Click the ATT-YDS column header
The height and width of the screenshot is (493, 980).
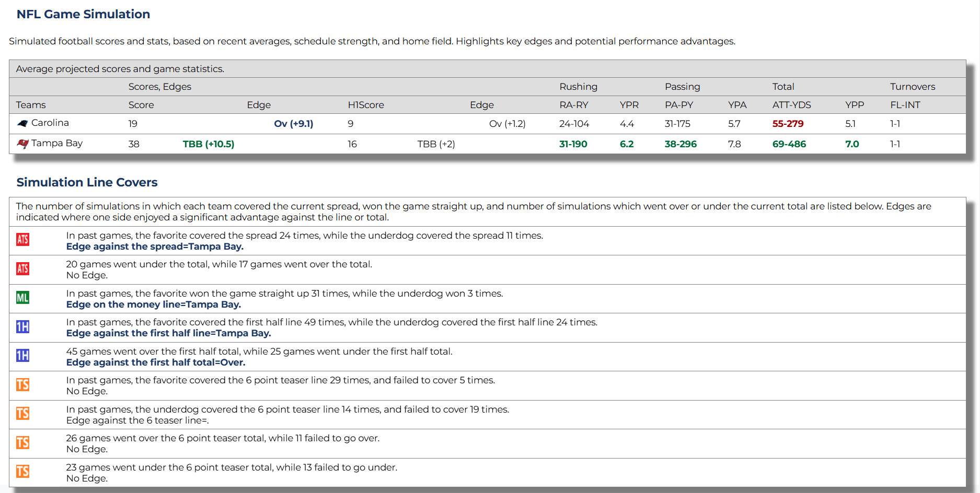click(792, 105)
